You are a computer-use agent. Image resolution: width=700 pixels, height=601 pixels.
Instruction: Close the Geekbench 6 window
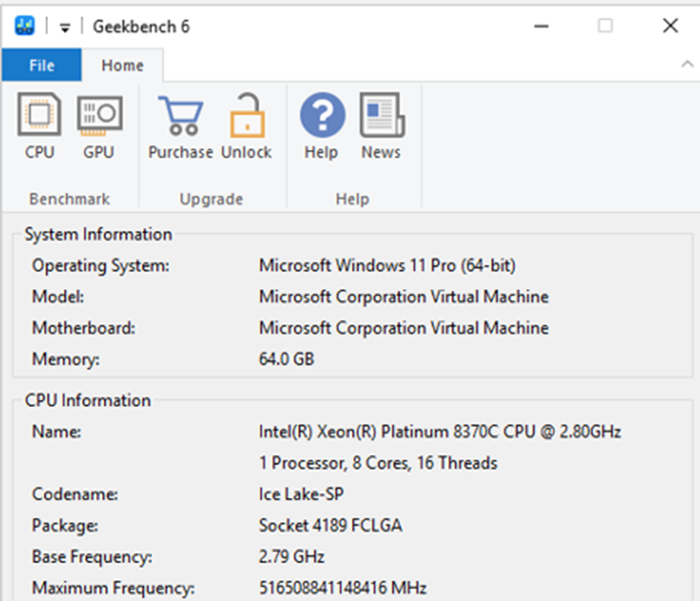coord(671,25)
